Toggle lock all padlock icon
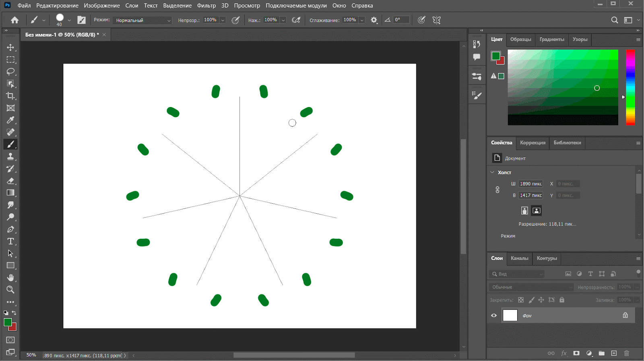 (x=562, y=300)
